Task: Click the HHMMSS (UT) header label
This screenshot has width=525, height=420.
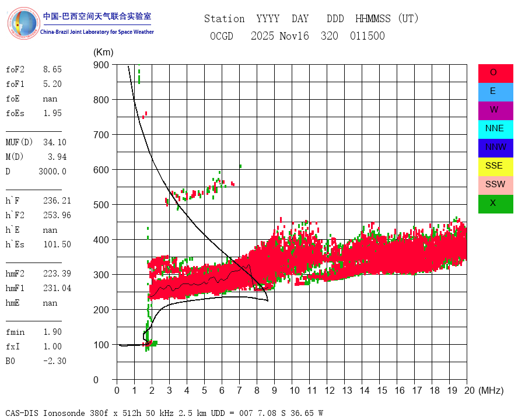Action: point(387,19)
